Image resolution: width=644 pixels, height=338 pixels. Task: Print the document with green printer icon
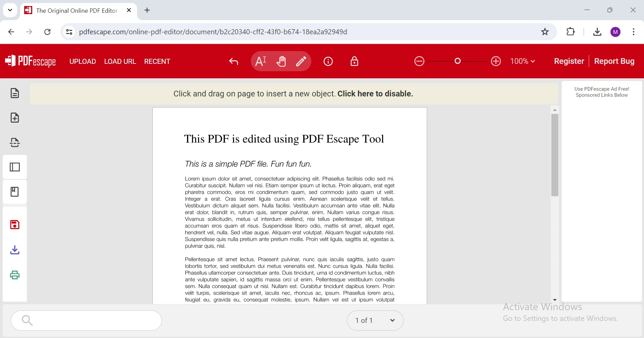click(x=15, y=275)
